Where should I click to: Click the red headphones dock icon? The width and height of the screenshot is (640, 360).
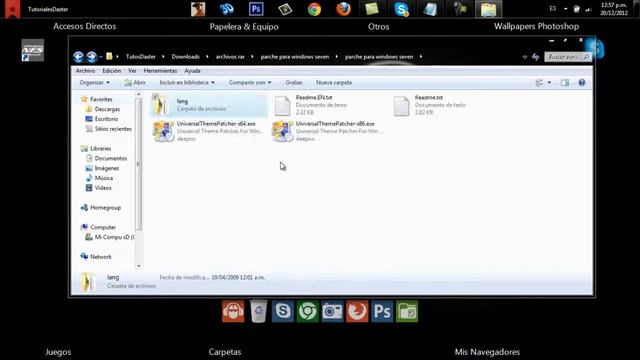point(233,311)
